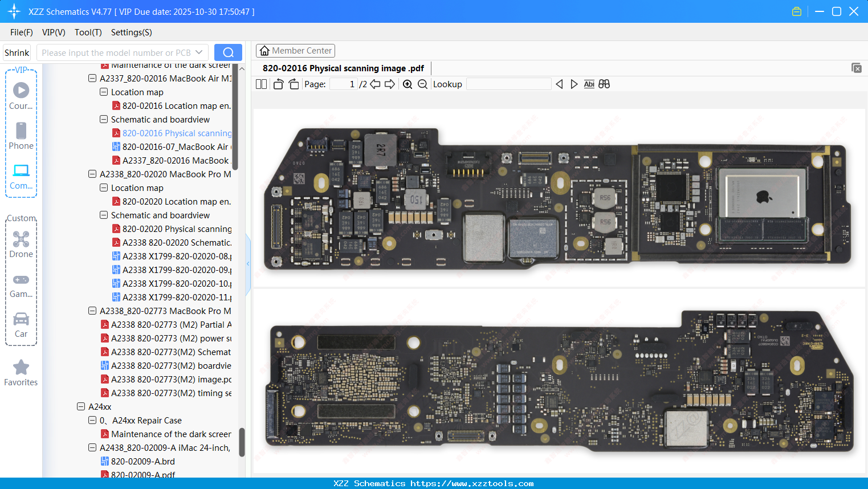This screenshot has width=868, height=489.
Task: Zoom in on the PDF
Action: point(407,84)
